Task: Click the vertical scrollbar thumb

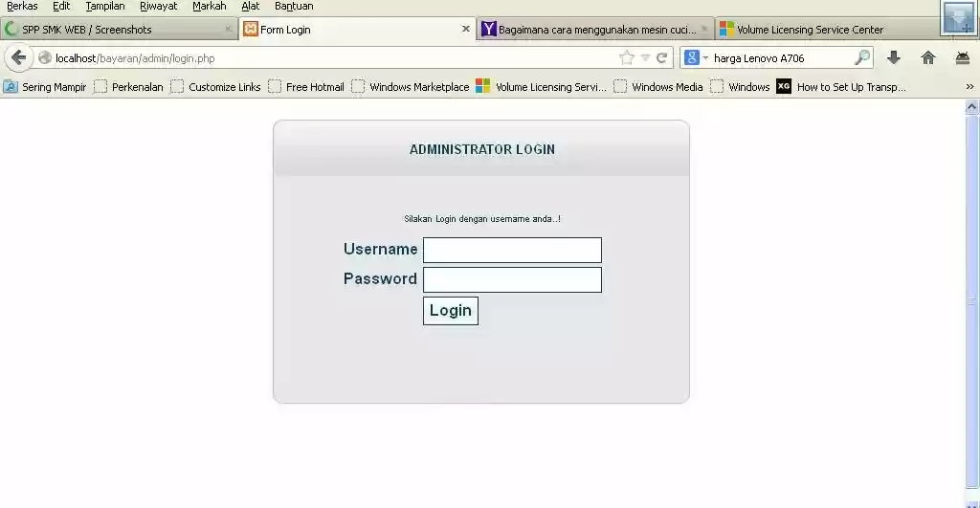Action: tap(971, 301)
